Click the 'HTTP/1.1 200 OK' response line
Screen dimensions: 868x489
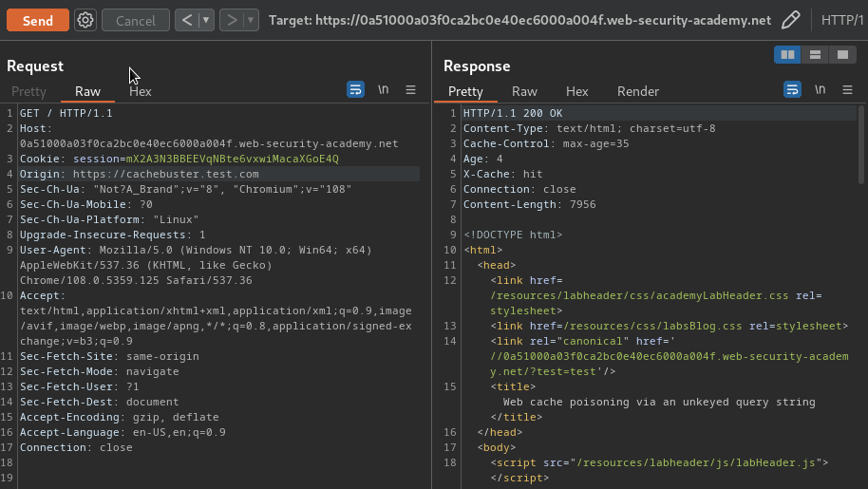[x=513, y=113]
